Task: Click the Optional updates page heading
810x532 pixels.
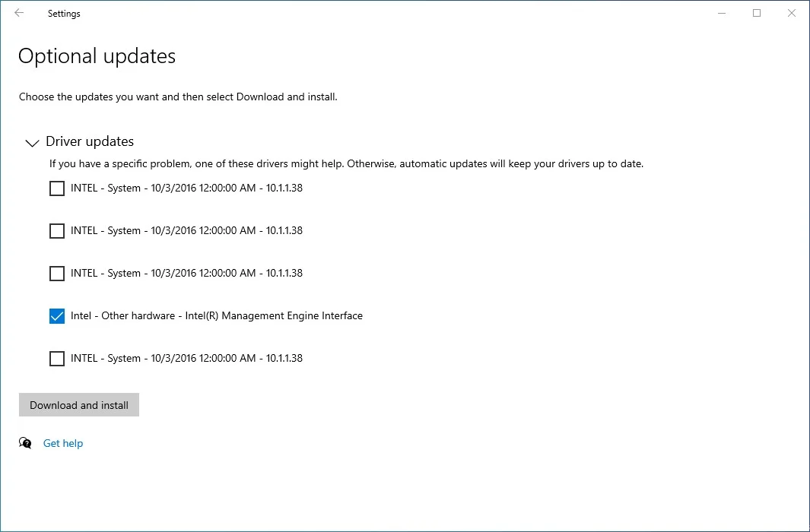Action: (x=97, y=55)
